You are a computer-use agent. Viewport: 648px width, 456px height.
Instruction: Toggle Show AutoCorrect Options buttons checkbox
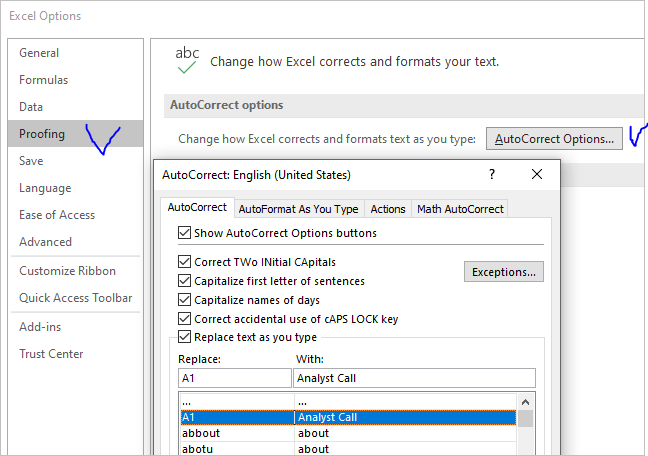(184, 233)
